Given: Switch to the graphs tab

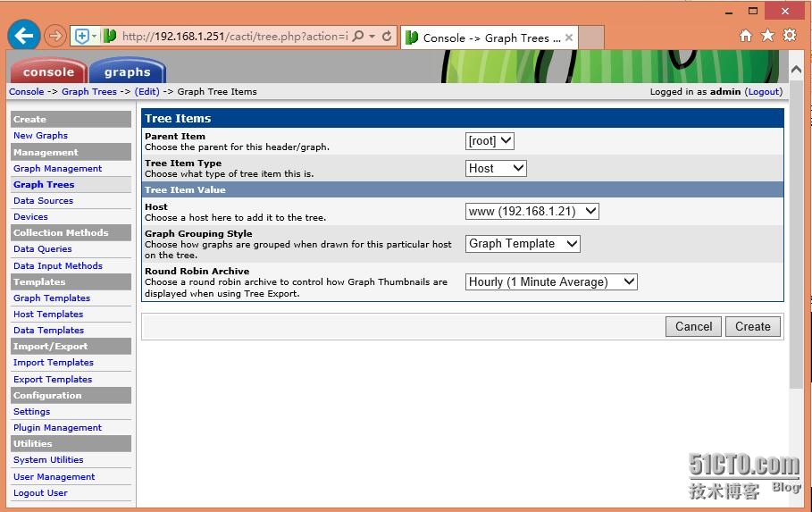Looking at the screenshot, I should [x=128, y=71].
